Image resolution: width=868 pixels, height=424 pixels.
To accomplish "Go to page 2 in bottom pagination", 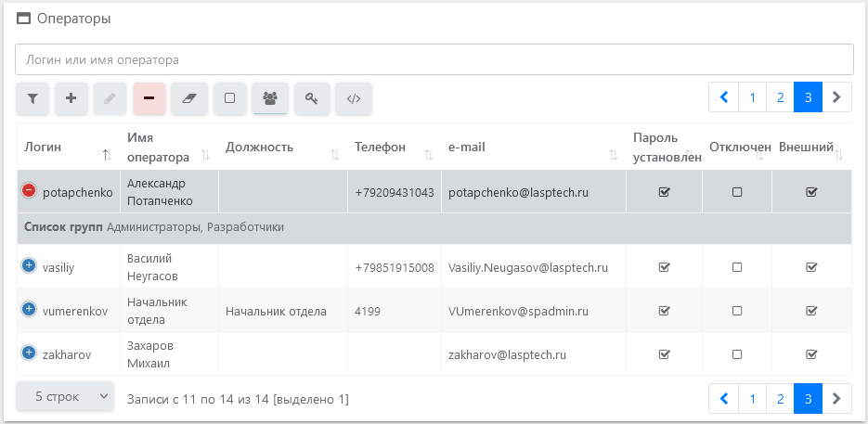I will [x=780, y=398].
